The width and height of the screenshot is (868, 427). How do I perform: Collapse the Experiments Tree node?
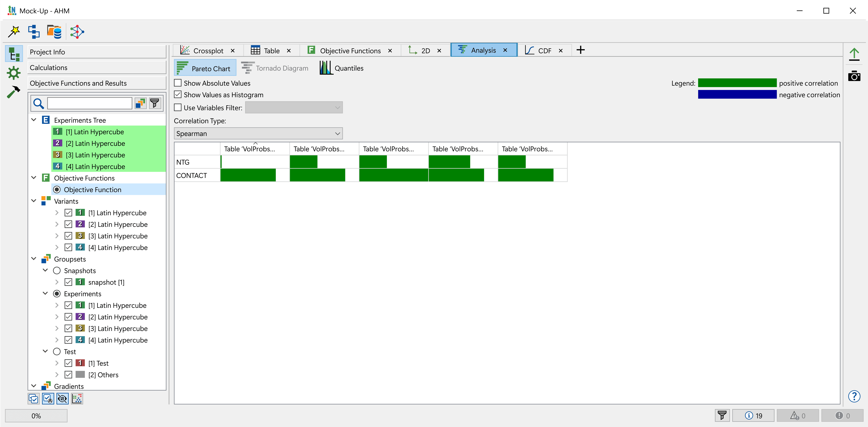[x=34, y=120]
